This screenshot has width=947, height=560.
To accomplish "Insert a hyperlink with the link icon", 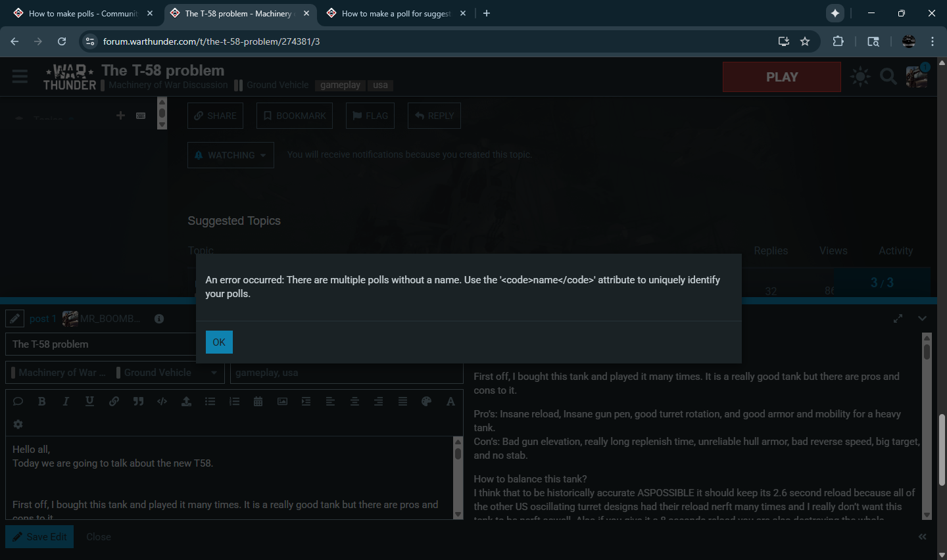I will (x=114, y=402).
